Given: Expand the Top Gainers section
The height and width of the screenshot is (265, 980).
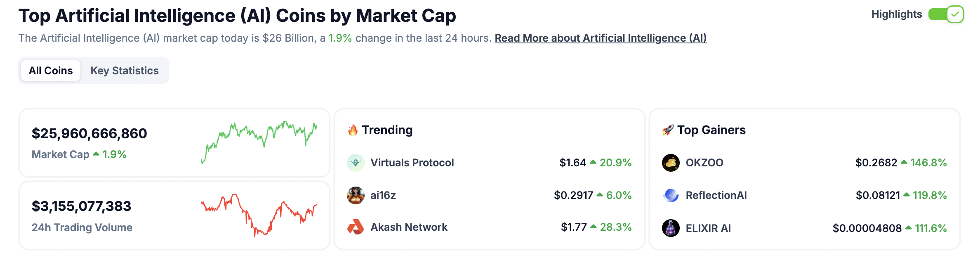Looking at the screenshot, I should point(712,130).
